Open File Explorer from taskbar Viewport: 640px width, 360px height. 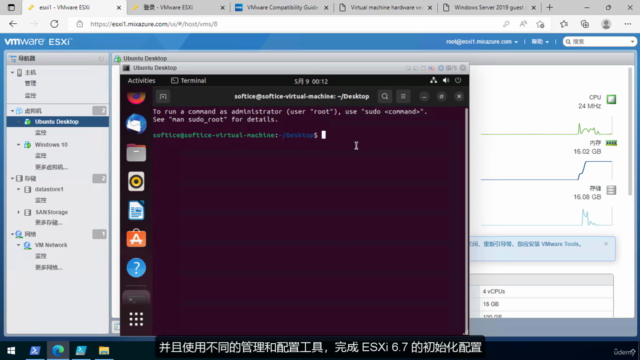(104, 350)
